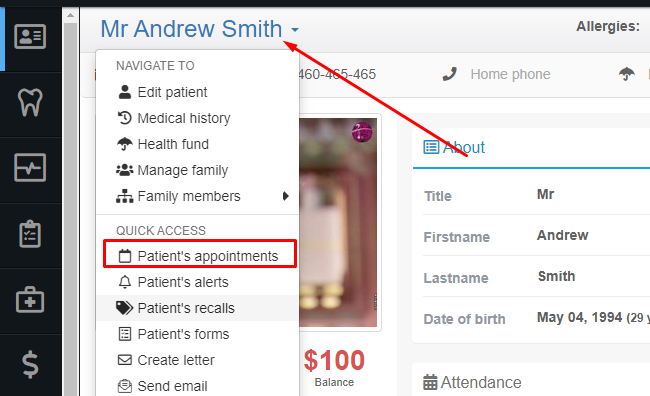Open the vitals monitor sidebar icon

pos(30,168)
